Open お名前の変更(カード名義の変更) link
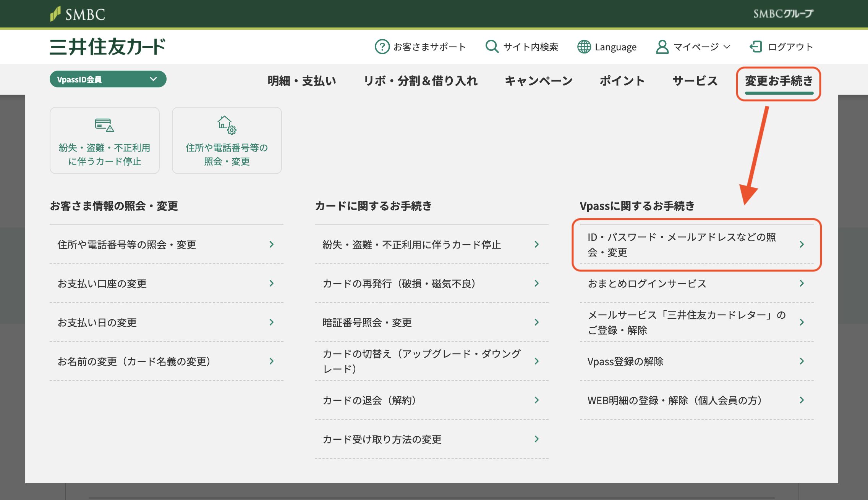 click(x=134, y=361)
